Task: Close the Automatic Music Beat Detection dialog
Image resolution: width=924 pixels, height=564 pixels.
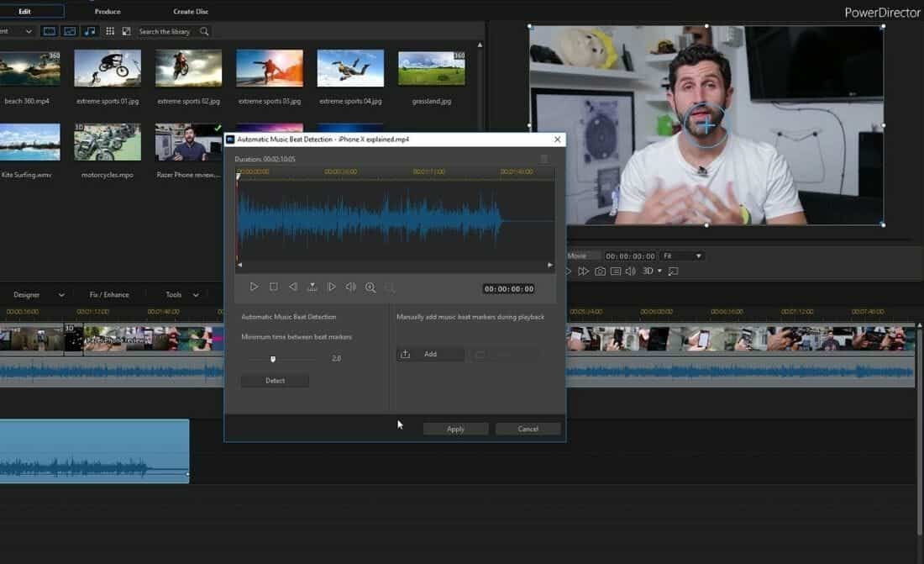Action: pos(558,140)
